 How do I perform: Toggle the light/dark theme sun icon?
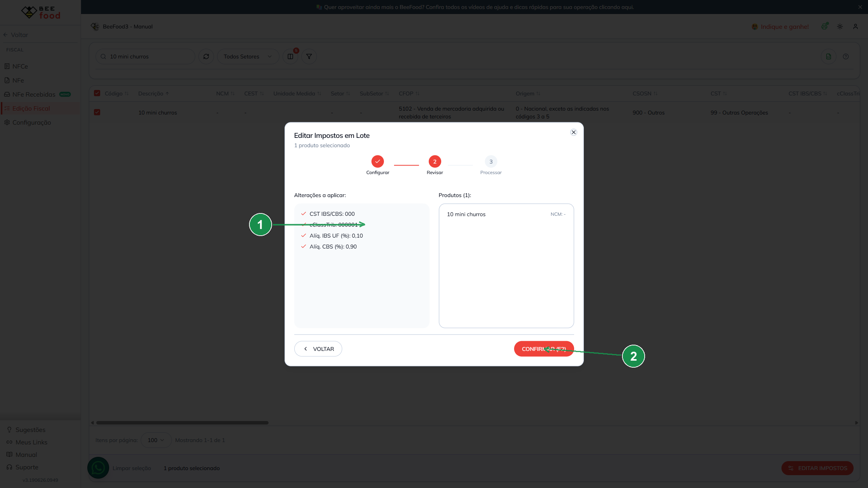tap(840, 26)
